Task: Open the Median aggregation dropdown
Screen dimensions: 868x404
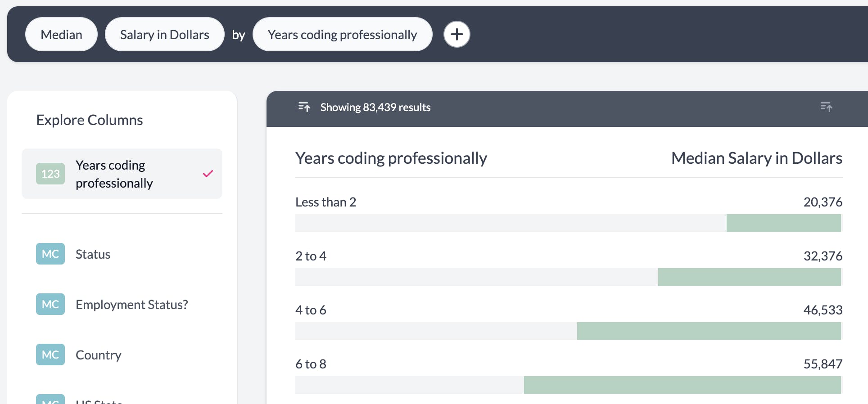Action: pyautogui.click(x=61, y=35)
